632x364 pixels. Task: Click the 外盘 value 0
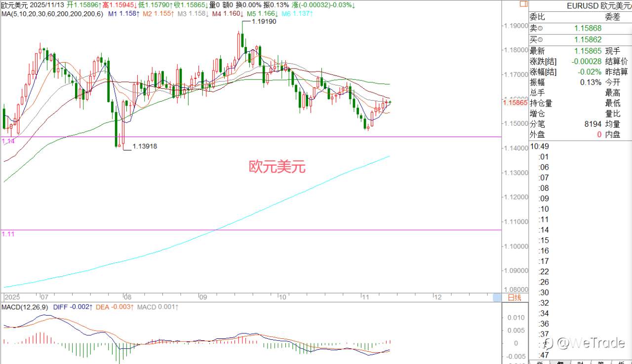(599, 134)
